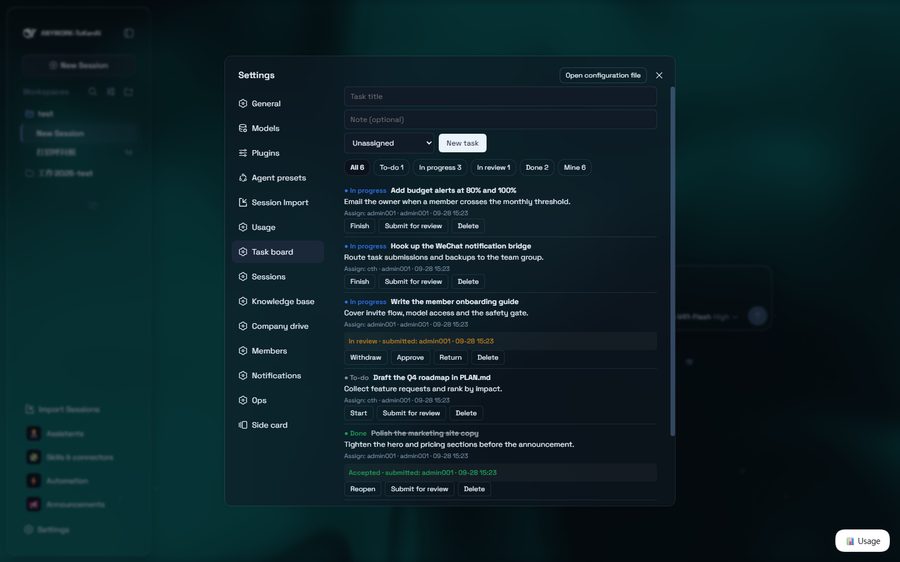
Task: Click Import Sessions in the background sidebar
Action: (62, 409)
